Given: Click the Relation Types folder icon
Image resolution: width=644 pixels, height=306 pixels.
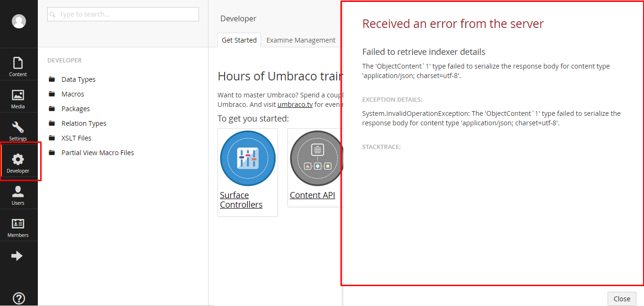Looking at the screenshot, I should click(52, 123).
